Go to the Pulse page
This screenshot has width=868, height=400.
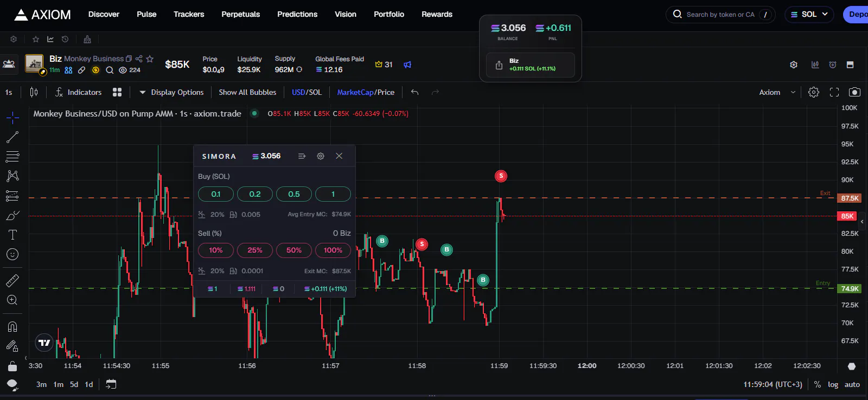pyautogui.click(x=146, y=14)
